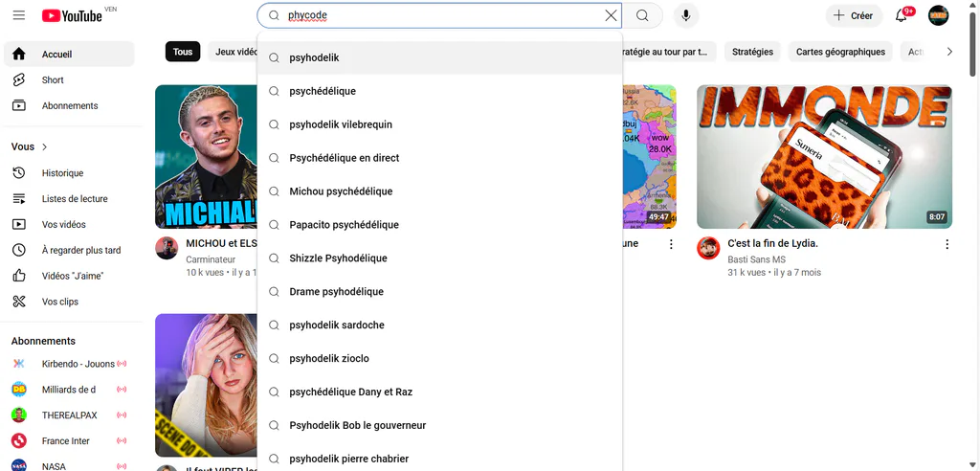
Task: Open the Basti Sans MS channel name
Action: [x=756, y=259]
